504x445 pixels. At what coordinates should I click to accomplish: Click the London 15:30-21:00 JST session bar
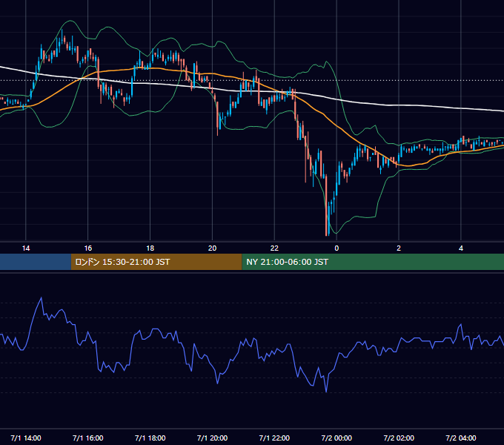click(x=156, y=262)
